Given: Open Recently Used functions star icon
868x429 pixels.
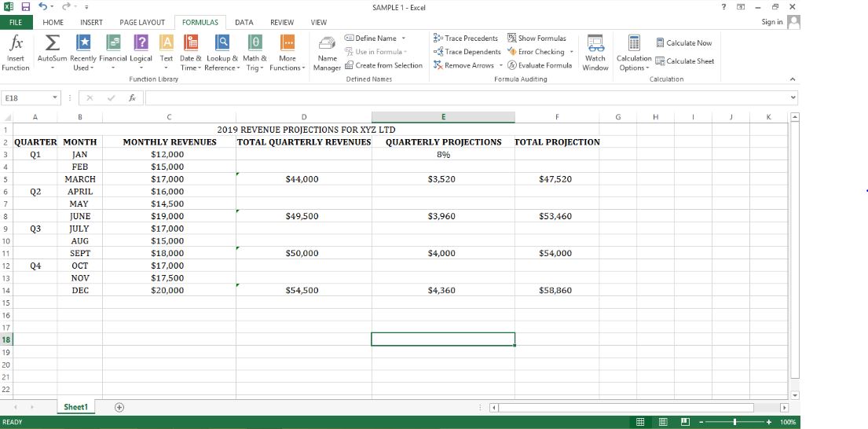Looking at the screenshot, I should click(x=83, y=43).
